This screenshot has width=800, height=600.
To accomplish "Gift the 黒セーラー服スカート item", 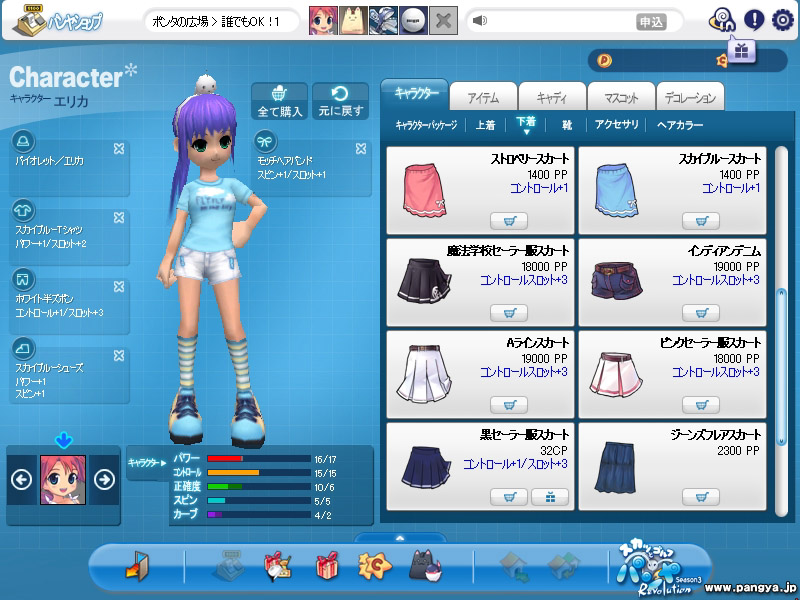I will tap(550, 497).
